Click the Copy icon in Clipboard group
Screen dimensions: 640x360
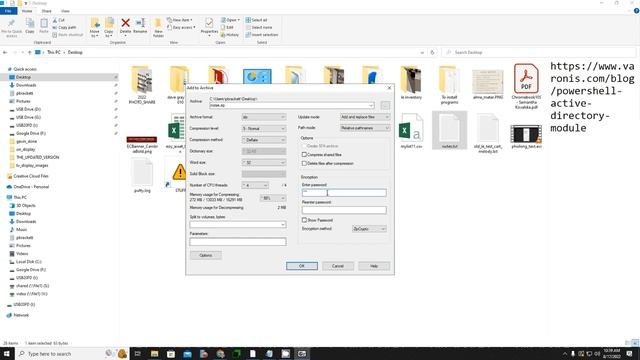(30, 26)
